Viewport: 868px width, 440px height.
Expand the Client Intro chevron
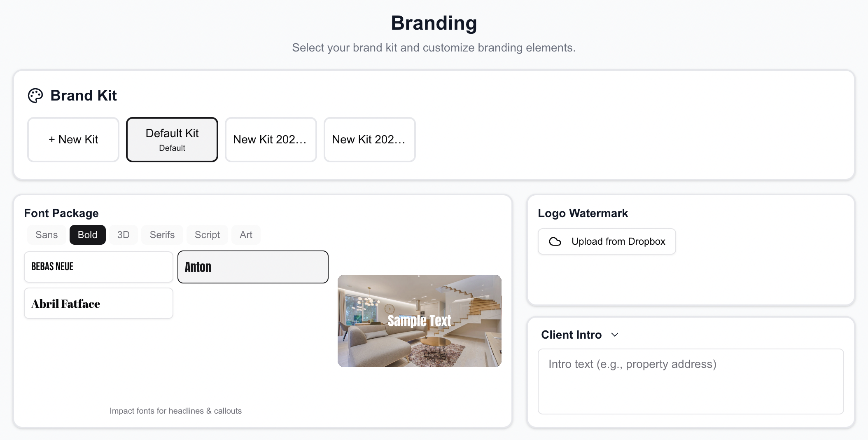[615, 335]
